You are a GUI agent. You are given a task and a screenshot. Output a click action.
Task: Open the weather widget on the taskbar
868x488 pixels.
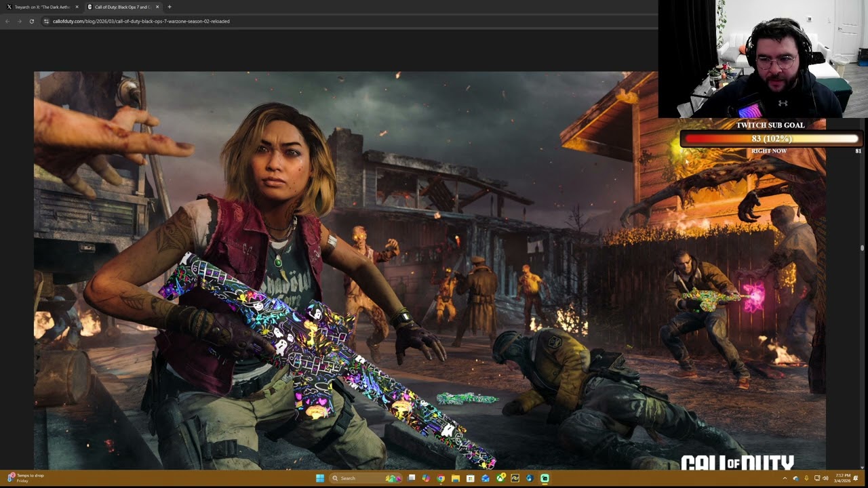pos(26,478)
